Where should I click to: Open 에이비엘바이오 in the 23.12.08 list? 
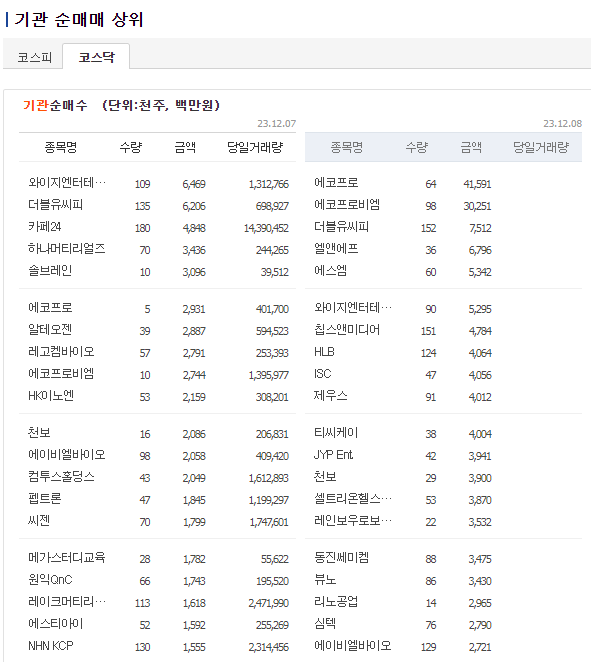coord(352,646)
